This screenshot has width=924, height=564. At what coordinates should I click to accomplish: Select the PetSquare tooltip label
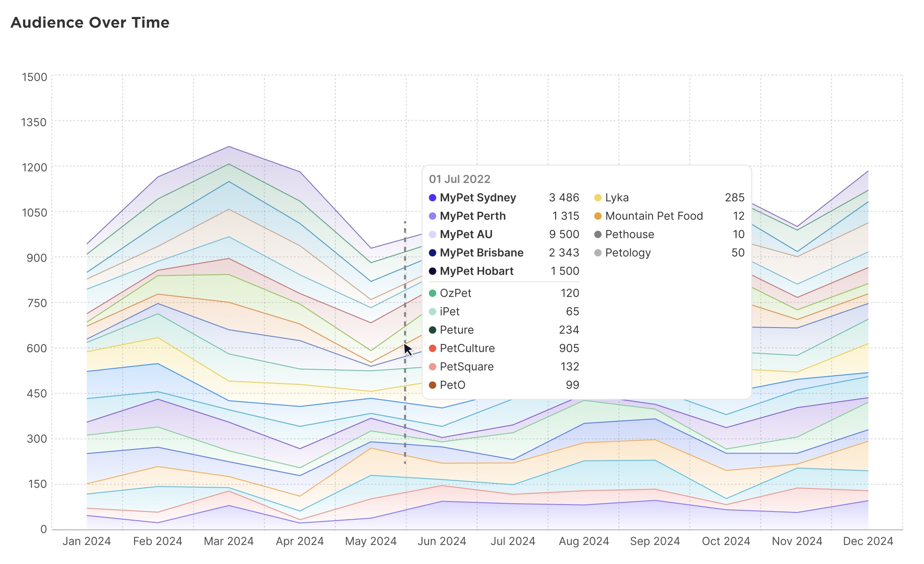(x=467, y=367)
